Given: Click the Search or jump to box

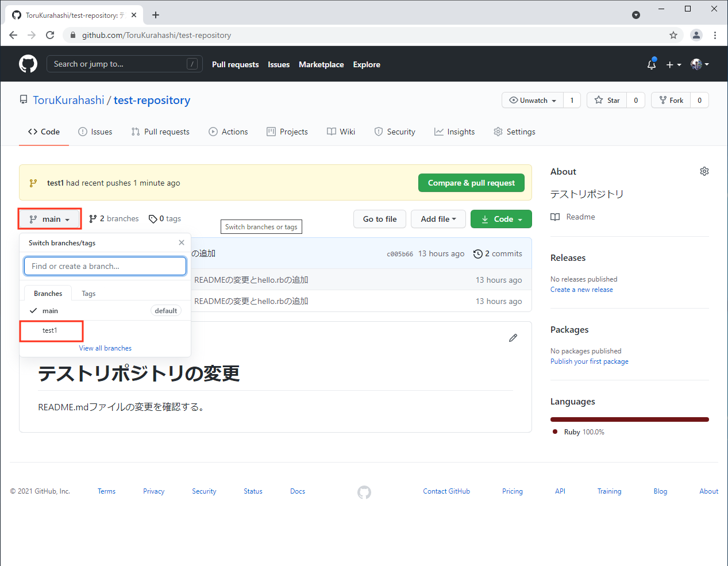Looking at the screenshot, I should pyautogui.click(x=124, y=64).
